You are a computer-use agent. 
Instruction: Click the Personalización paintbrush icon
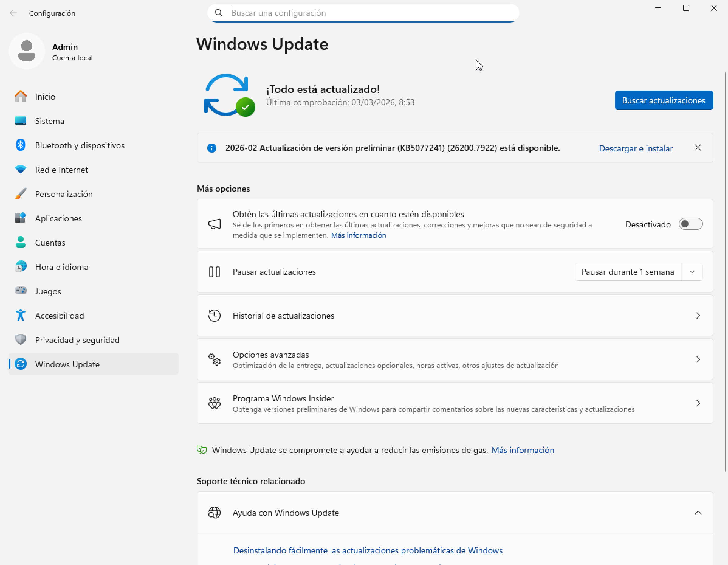(21, 194)
